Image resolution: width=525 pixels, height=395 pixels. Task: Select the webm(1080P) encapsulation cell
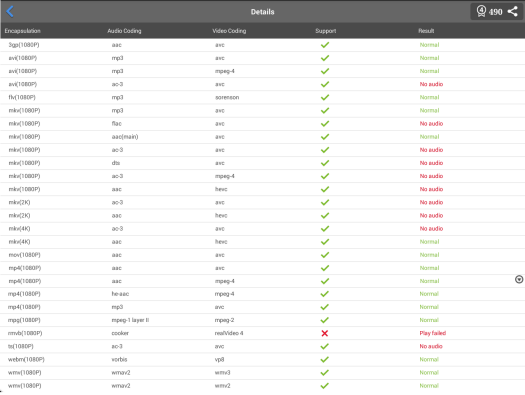click(26, 360)
